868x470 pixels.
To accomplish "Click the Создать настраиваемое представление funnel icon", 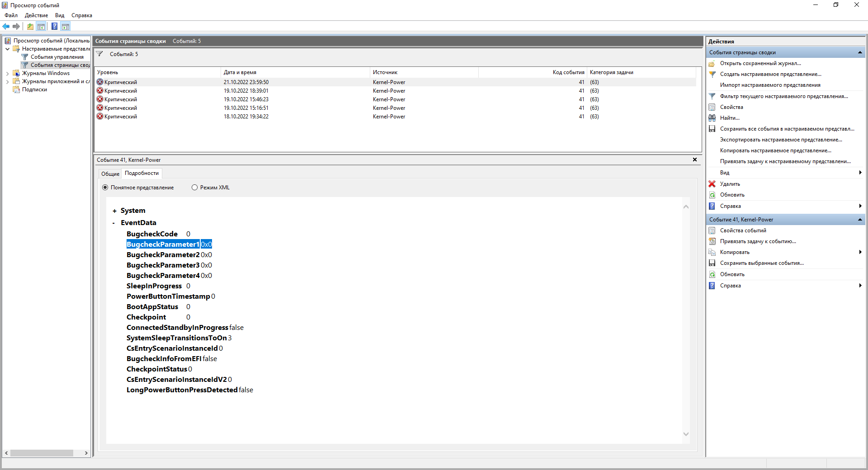I will pyautogui.click(x=712, y=74).
